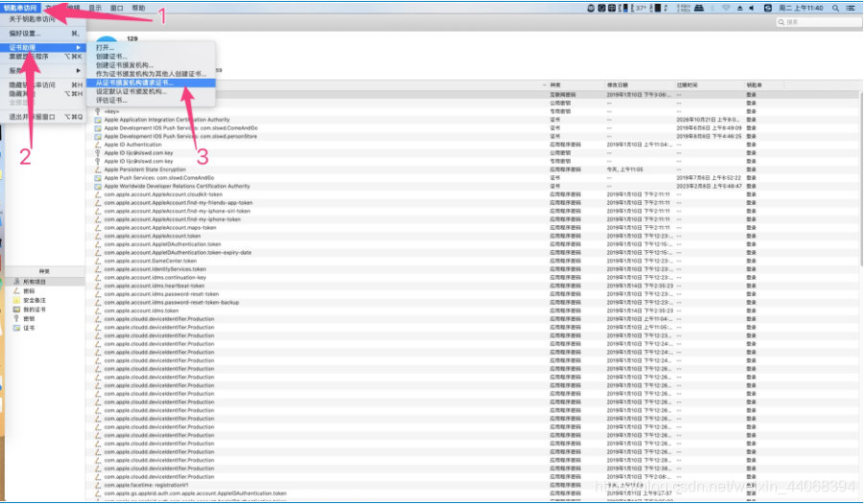864x504 pixels.
Task: Click the volume speaker status icon
Action: [752, 9]
